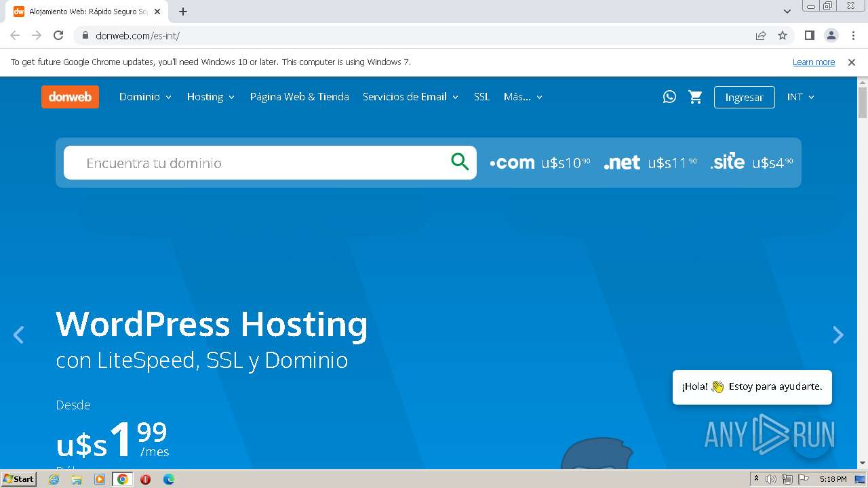The image size is (868, 488).
Task: Click the Learn more link
Action: [814, 62]
